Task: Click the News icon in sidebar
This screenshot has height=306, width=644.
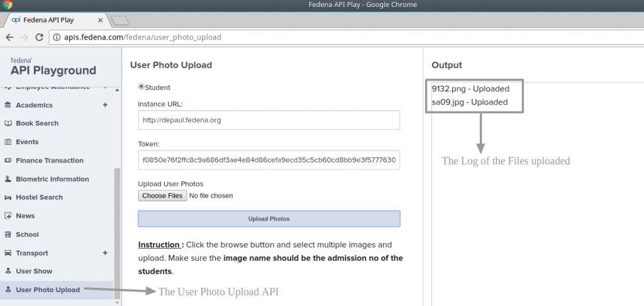Action: 8,216
